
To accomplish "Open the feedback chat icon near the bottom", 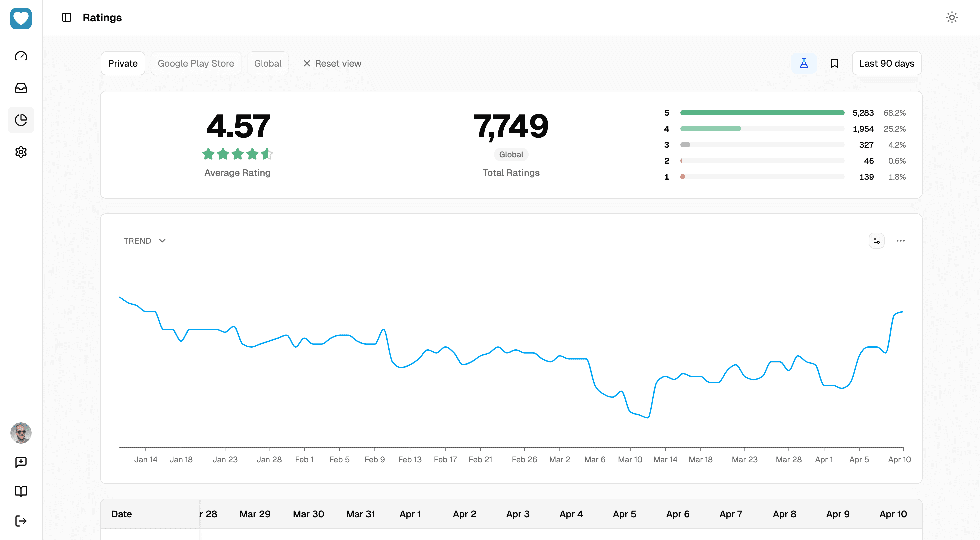I will (21, 462).
